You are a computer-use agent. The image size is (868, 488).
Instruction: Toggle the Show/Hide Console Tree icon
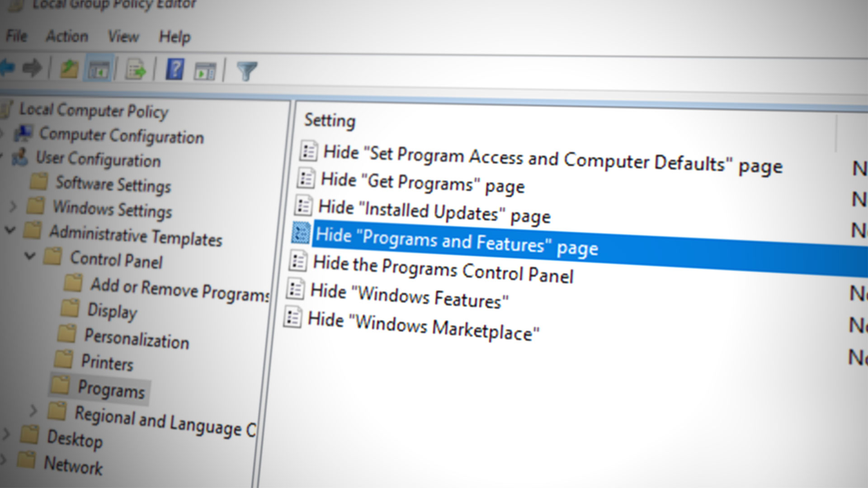pyautogui.click(x=99, y=70)
